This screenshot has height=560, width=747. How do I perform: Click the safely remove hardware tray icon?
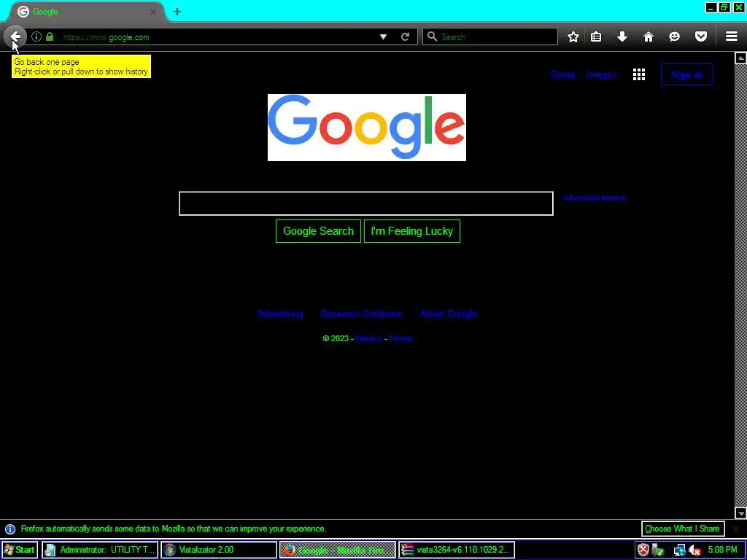[658, 550]
